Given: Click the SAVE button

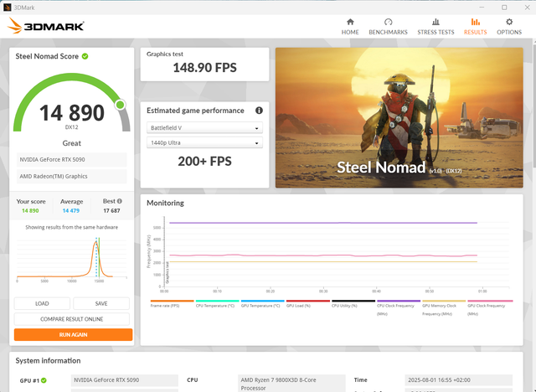Looking at the screenshot, I should 101,303.
